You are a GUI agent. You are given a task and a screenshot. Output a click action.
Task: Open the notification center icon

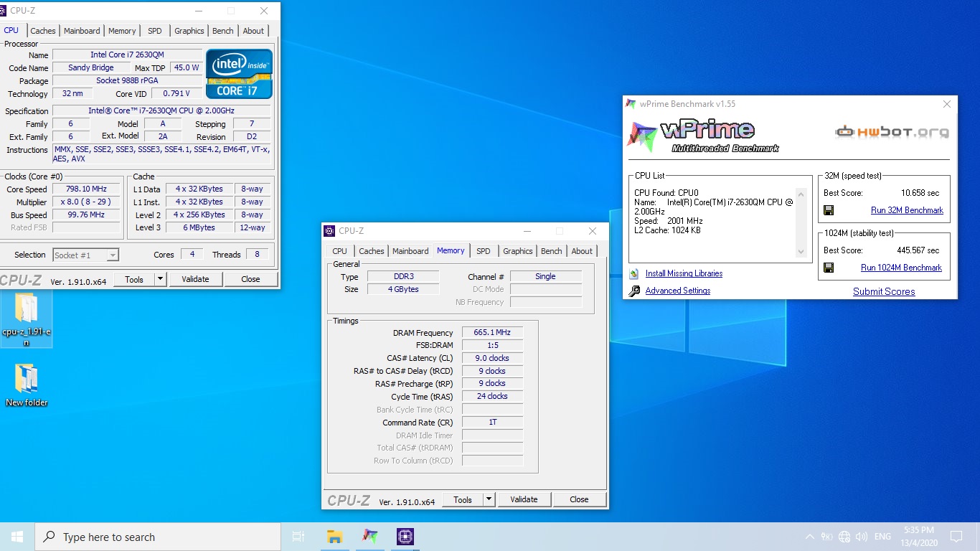pyautogui.click(x=956, y=537)
